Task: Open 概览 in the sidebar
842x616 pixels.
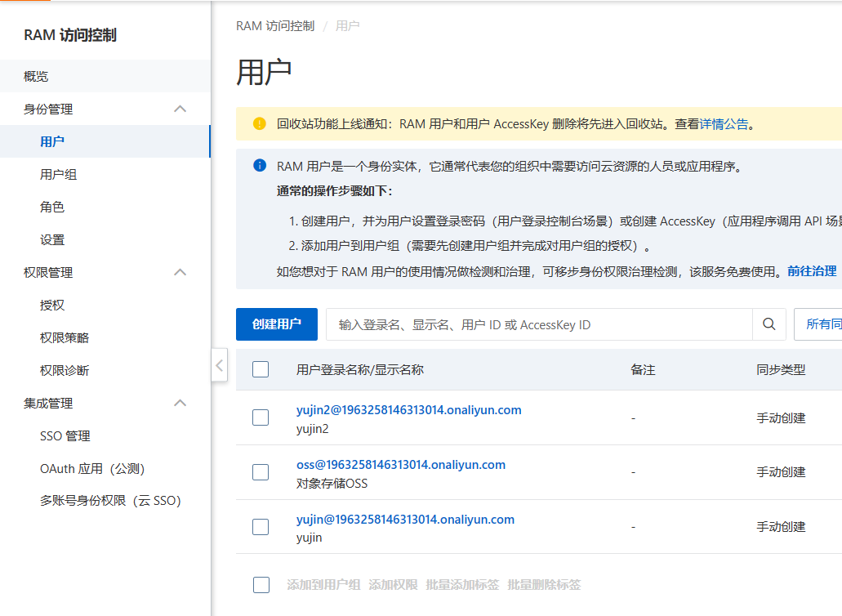Action: (105, 76)
